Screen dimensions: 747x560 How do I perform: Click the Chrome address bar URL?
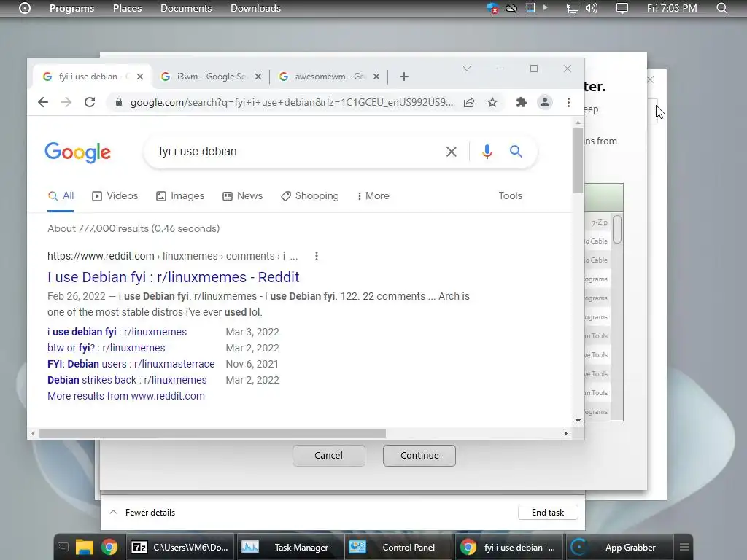click(292, 102)
